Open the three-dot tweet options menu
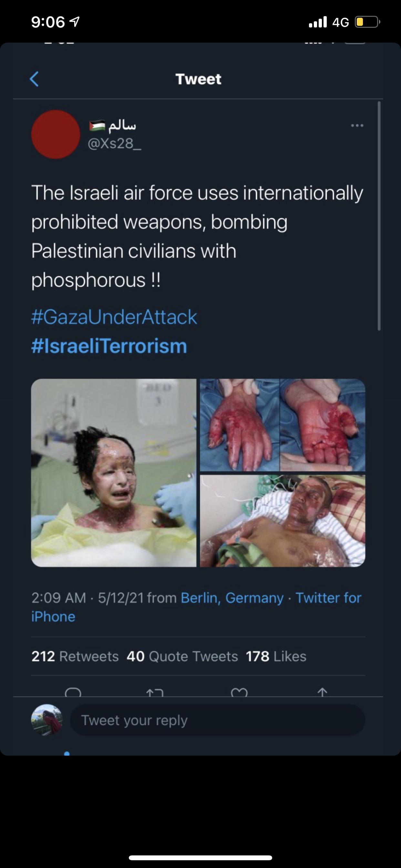Viewport: 401px width, 868px height. 357,126
